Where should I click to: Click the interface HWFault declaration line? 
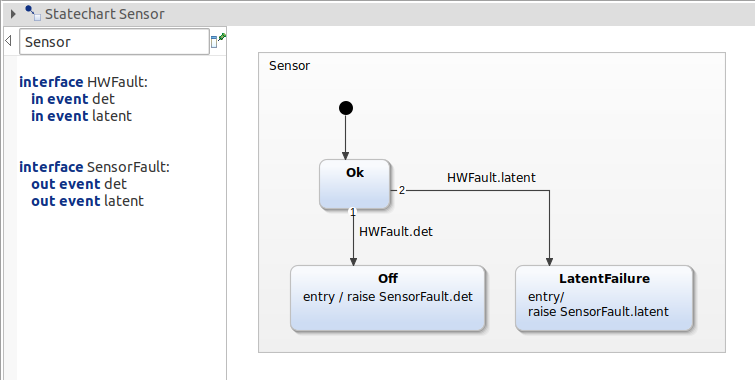coord(83,82)
